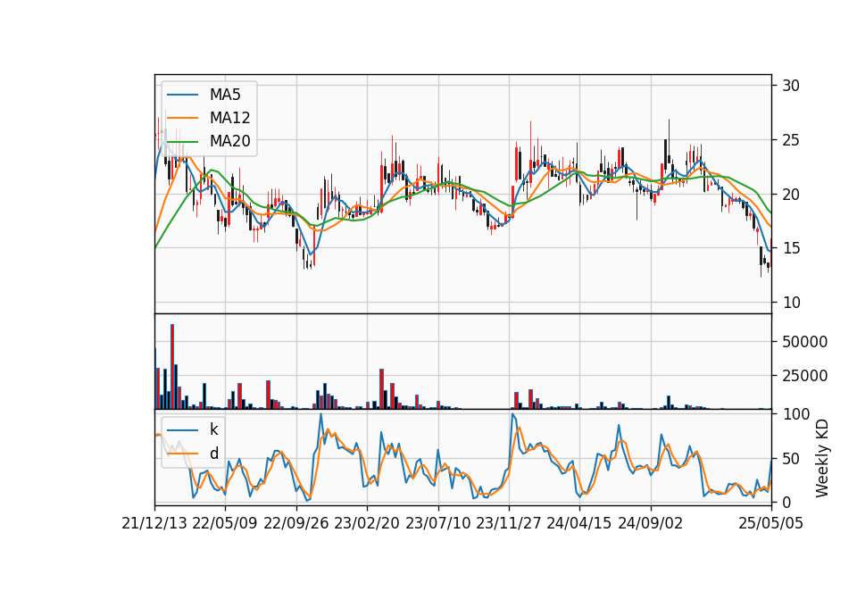Click the 23/11/27 date axis label
The image size is (857, 616).
509,523
